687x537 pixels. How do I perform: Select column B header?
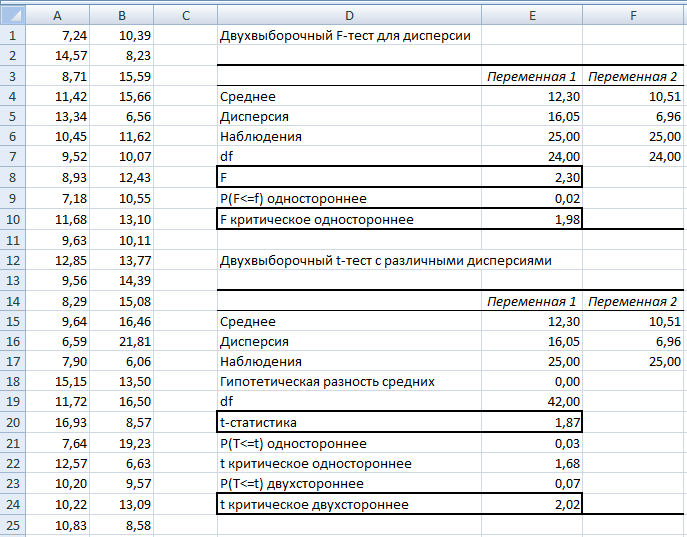(122, 16)
